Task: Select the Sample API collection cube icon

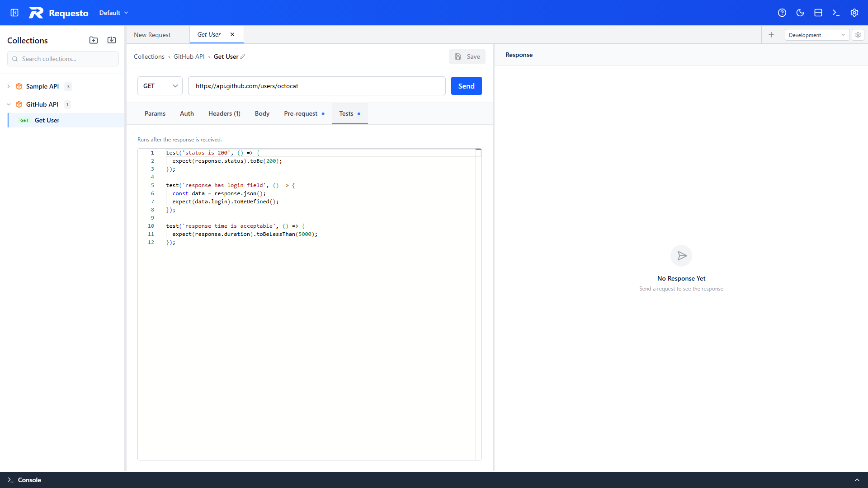Action: point(19,86)
